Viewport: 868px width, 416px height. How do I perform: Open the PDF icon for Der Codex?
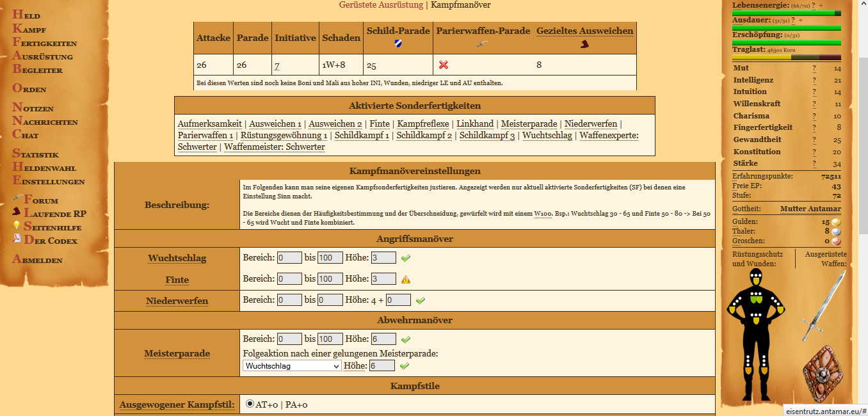coord(17,239)
